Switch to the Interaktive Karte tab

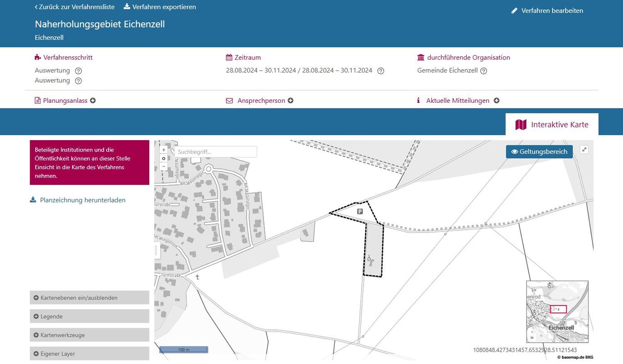pos(552,125)
